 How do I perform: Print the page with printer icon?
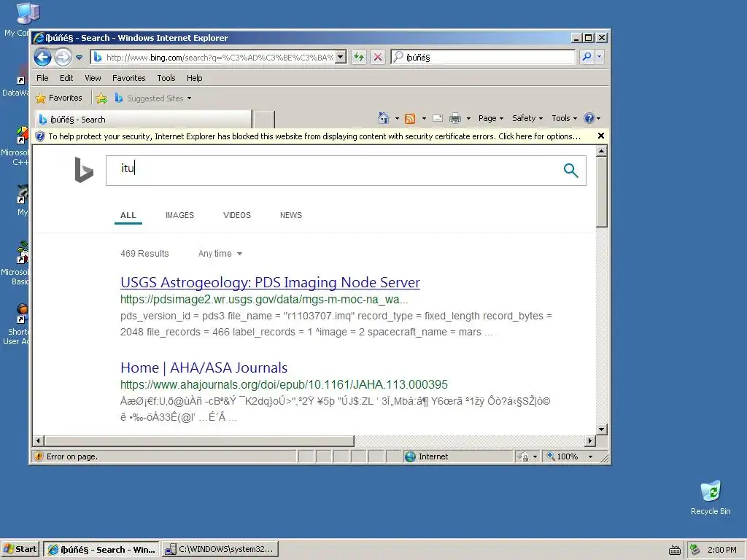pyautogui.click(x=455, y=118)
